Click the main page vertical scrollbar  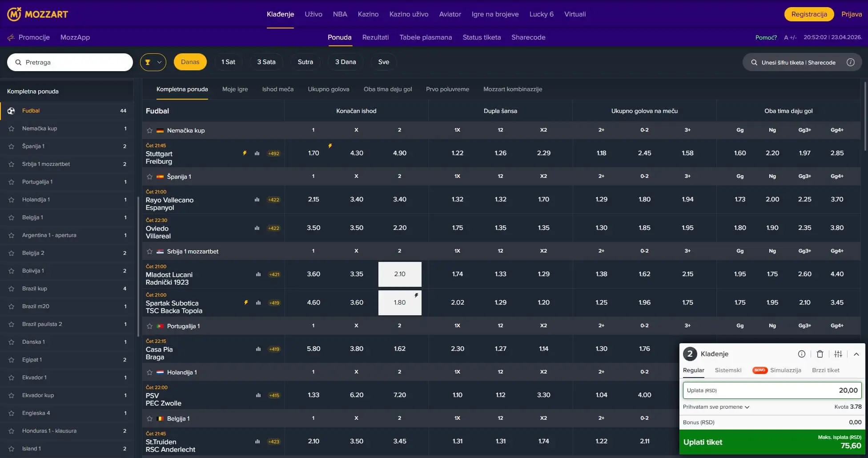865,116
